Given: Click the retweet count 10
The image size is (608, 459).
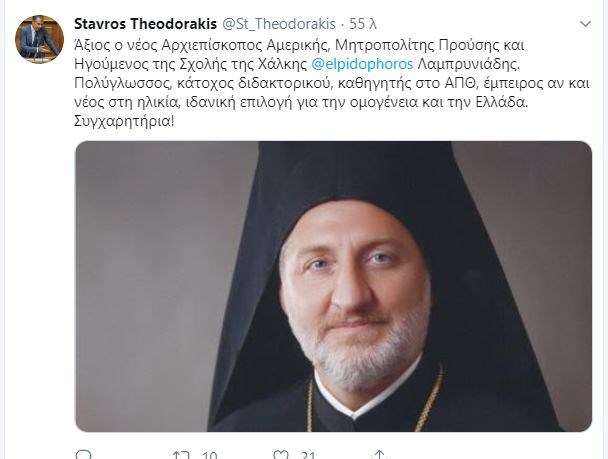Looking at the screenshot, I should [x=209, y=455].
